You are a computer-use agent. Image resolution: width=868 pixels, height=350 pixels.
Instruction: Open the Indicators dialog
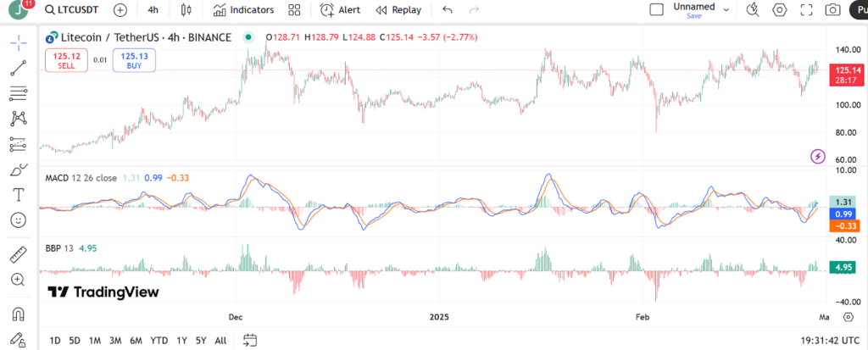coord(243,10)
